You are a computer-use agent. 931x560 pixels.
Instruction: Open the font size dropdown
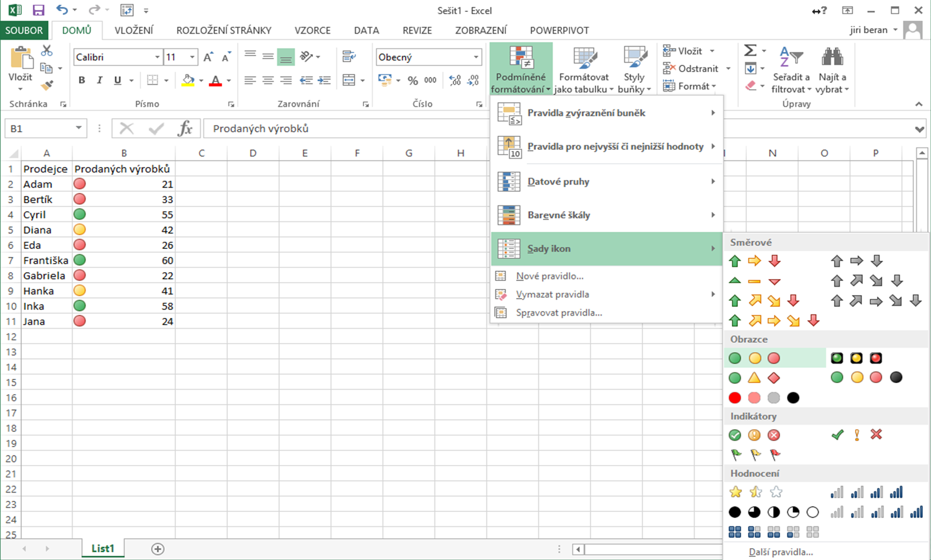point(193,57)
